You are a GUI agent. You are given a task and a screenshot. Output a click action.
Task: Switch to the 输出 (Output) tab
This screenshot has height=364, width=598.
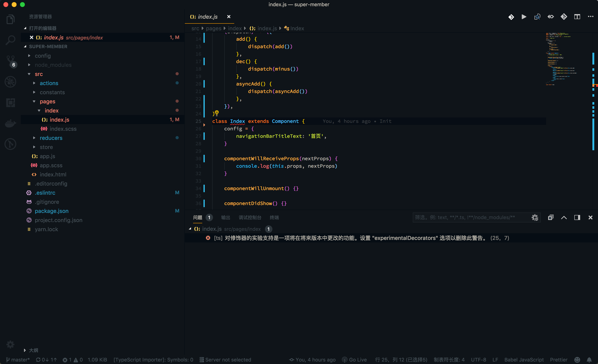click(x=225, y=217)
